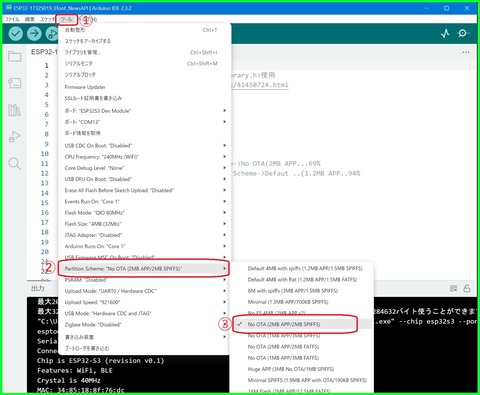Expand Upload Mode UART0 submenu

coord(144,291)
